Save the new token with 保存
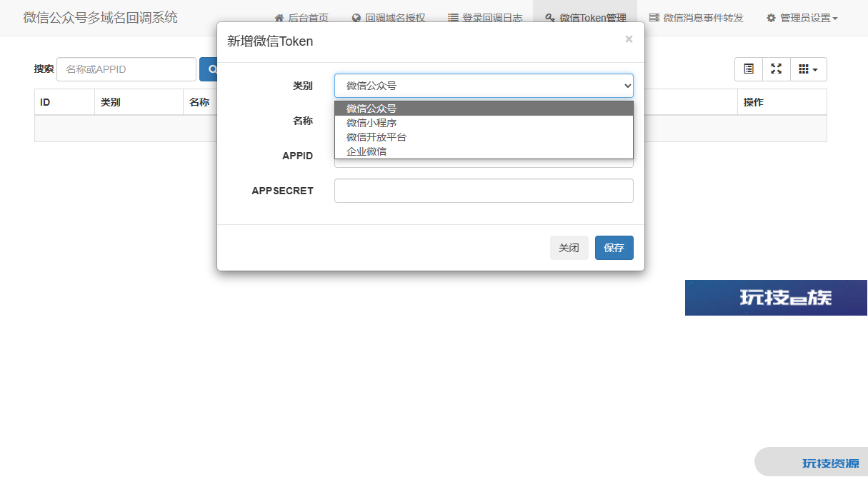The image size is (868, 487). point(614,248)
